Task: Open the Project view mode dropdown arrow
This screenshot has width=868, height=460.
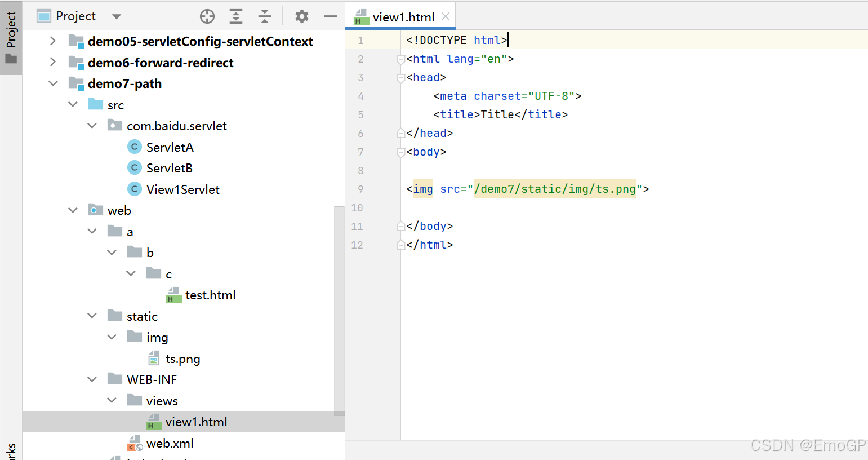Action: coord(117,16)
